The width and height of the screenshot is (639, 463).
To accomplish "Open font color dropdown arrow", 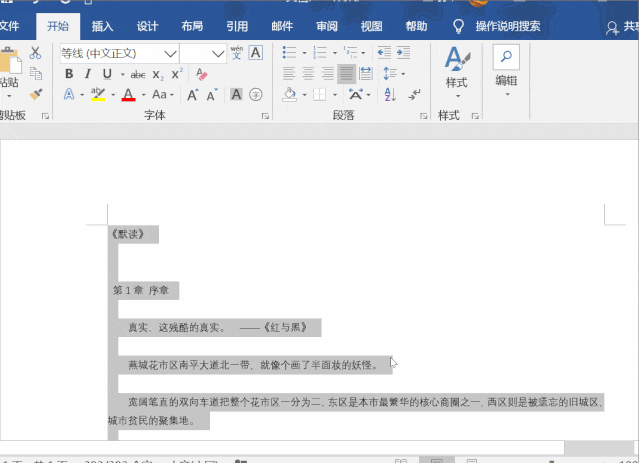I will click(143, 95).
